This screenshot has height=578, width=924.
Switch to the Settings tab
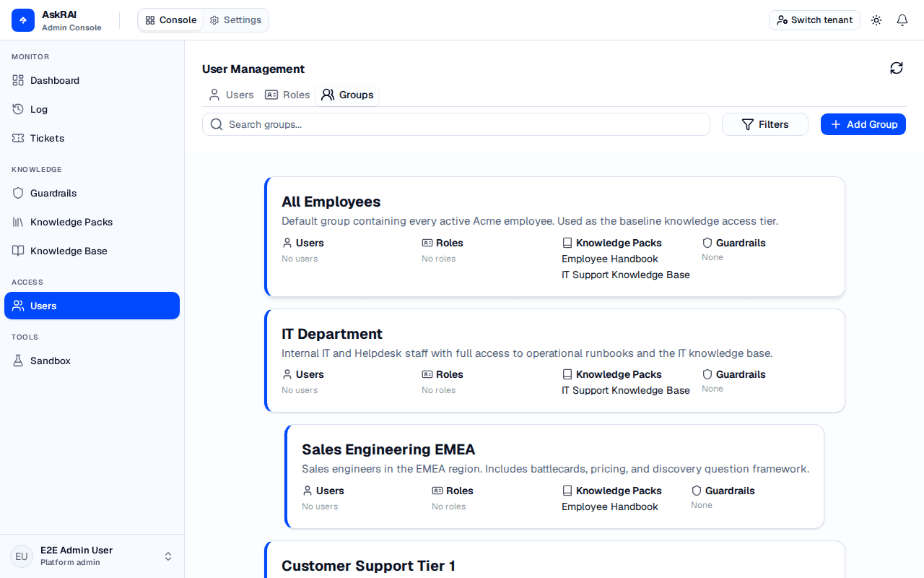click(235, 20)
